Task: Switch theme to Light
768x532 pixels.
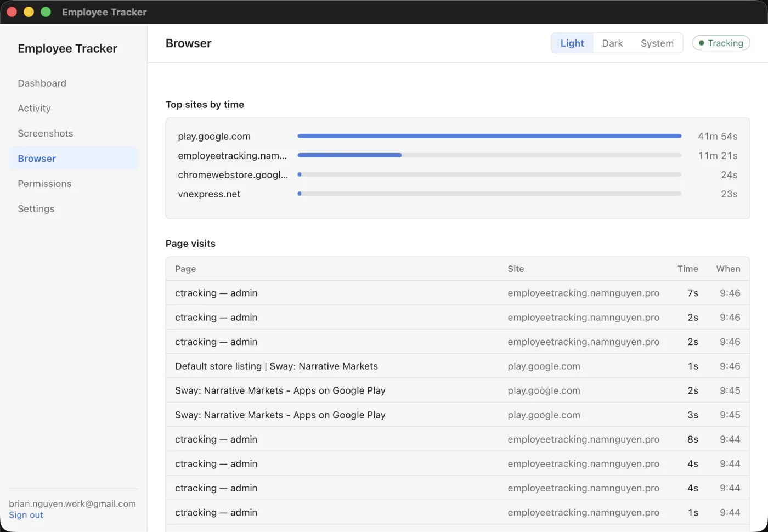Action: [x=572, y=43]
